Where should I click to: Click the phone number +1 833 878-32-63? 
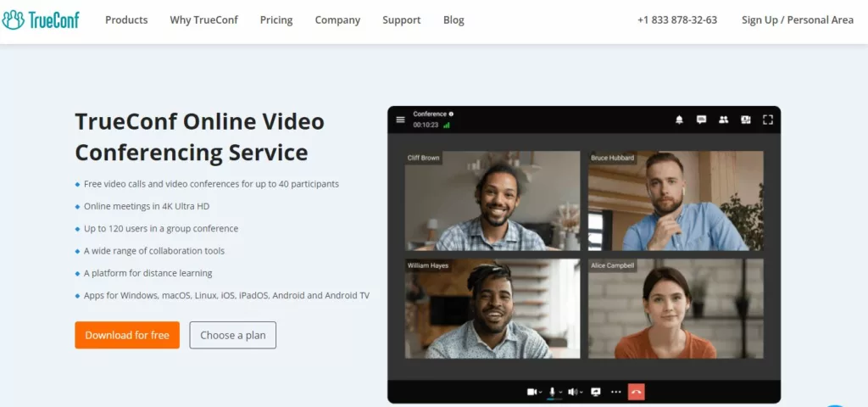pos(677,20)
